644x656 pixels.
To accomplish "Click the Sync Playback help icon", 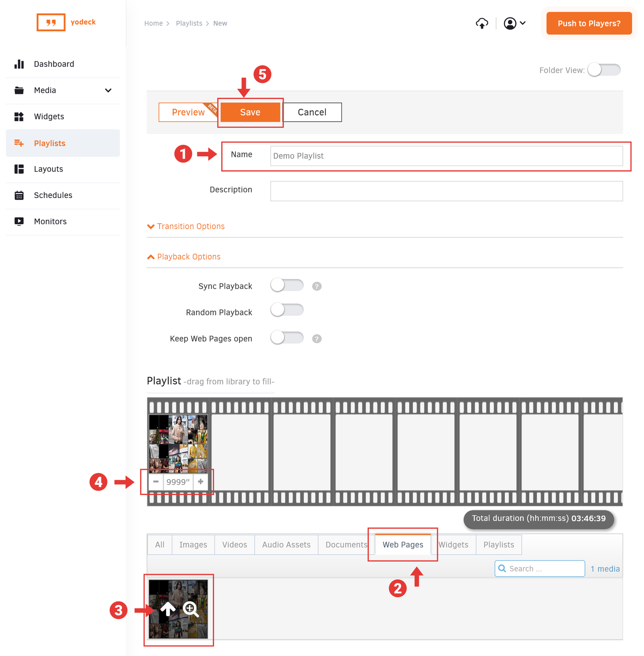I will (316, 286).
